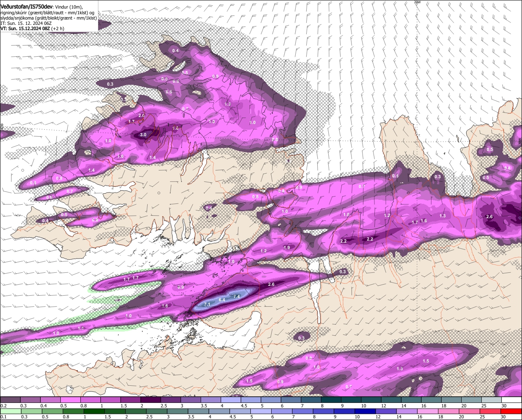Click the bright pink swatch between 0.5 and 0.8
The width and height of the screenshot is (522, 420).
[70, 400]
